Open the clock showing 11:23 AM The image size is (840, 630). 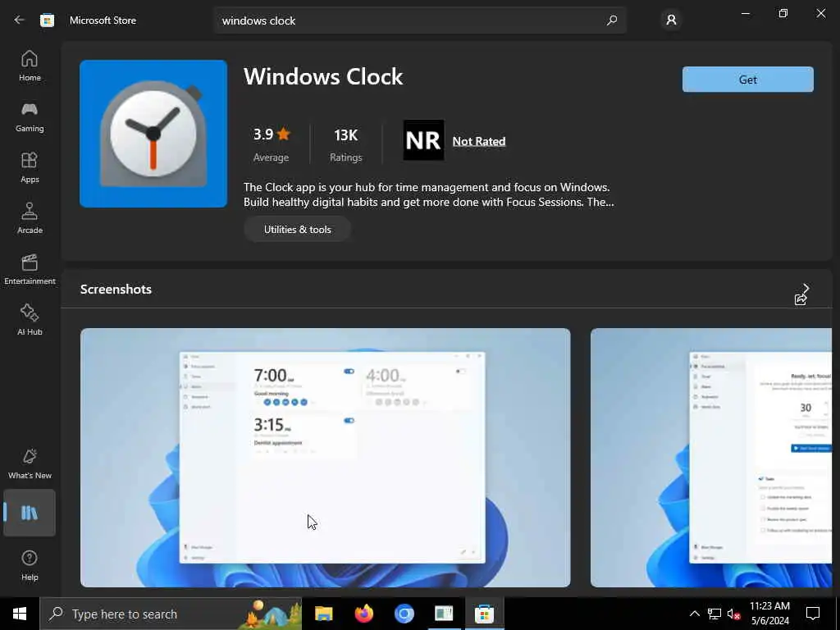click(x=769, y=614)
